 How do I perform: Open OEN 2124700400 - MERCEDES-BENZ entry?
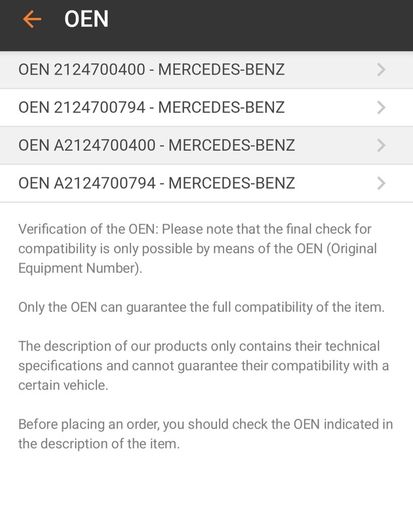(x=206, y=70)
